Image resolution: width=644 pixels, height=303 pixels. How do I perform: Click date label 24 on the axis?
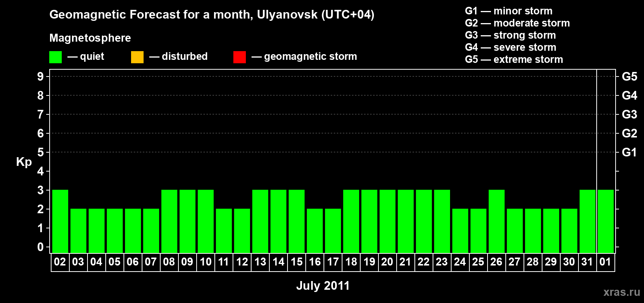460,262
